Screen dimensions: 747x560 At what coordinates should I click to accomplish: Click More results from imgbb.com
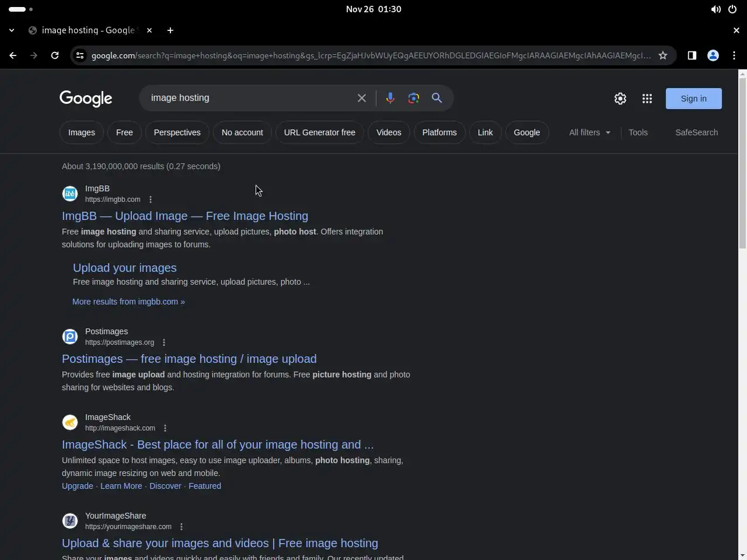click(128, 302)
